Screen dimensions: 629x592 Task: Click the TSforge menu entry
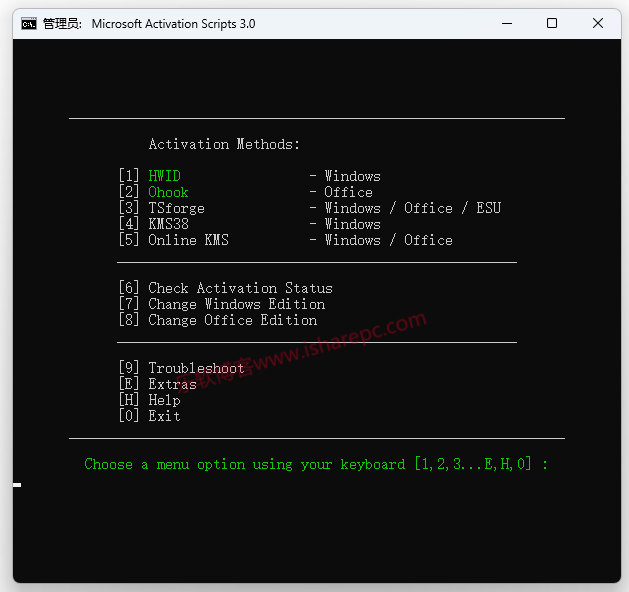pyautogui.click(x=177, y=208)
